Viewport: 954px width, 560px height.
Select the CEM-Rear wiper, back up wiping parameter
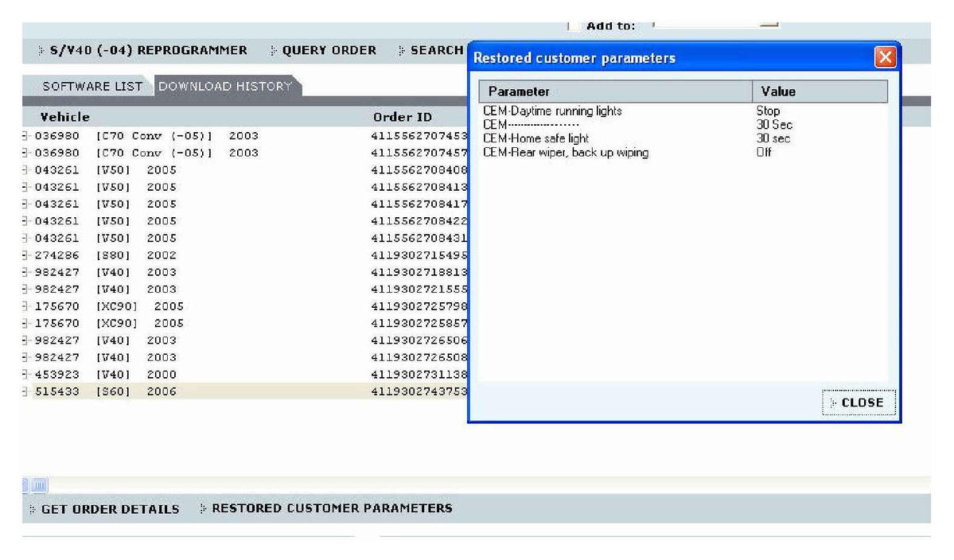tap(566, 153)
